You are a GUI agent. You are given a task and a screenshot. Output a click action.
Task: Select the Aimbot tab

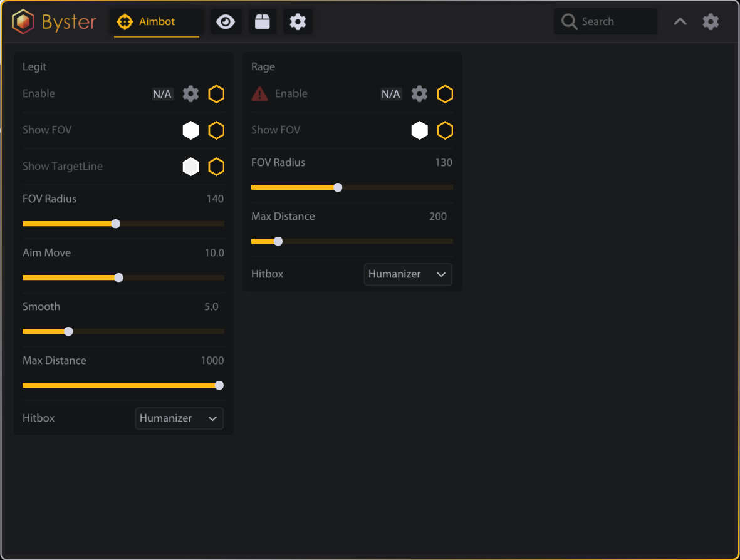(157, 22)
